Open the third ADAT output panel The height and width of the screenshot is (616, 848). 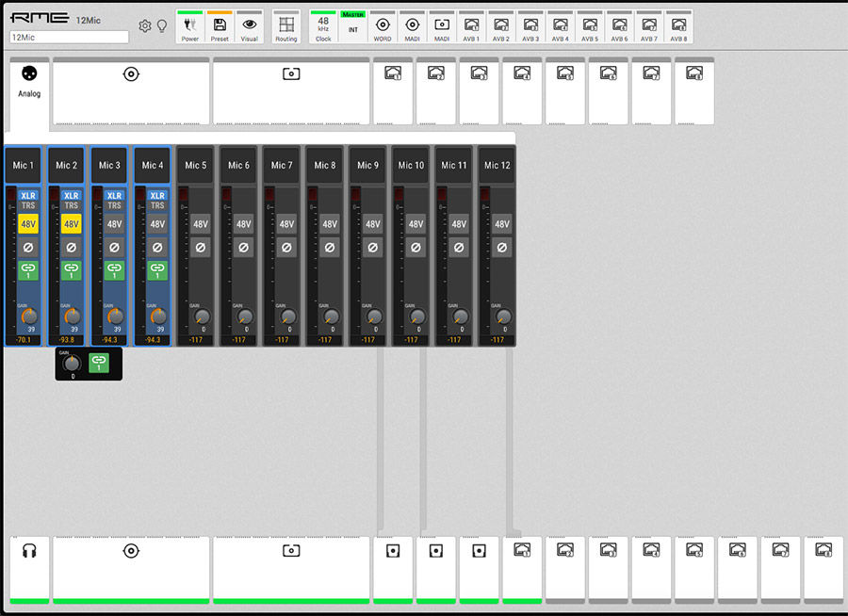pyautogui.click(x=480, y=570)
